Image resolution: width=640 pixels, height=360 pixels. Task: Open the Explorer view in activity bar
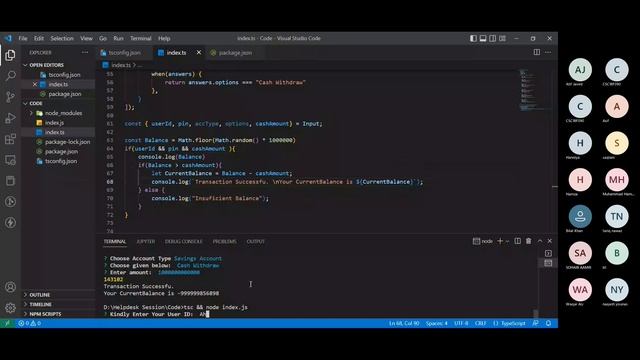tap(10, 55)
